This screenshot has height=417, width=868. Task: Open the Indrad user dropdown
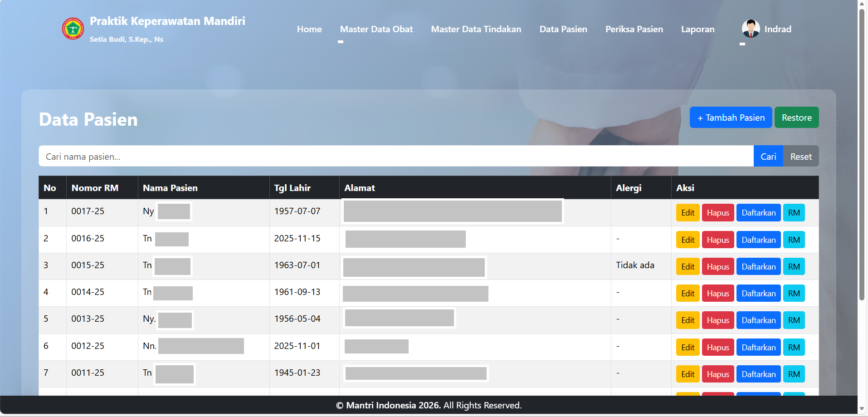tap(777, 29)
